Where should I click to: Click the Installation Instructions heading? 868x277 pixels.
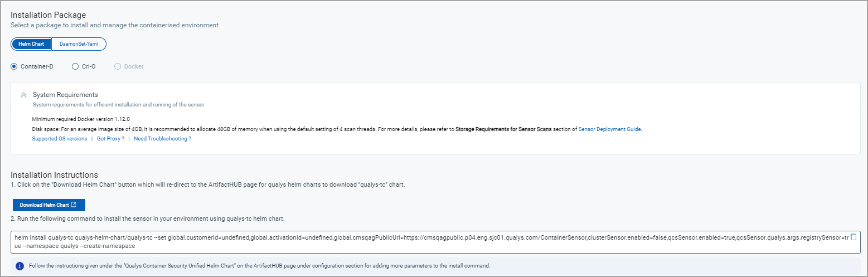[x=54, y=175]
